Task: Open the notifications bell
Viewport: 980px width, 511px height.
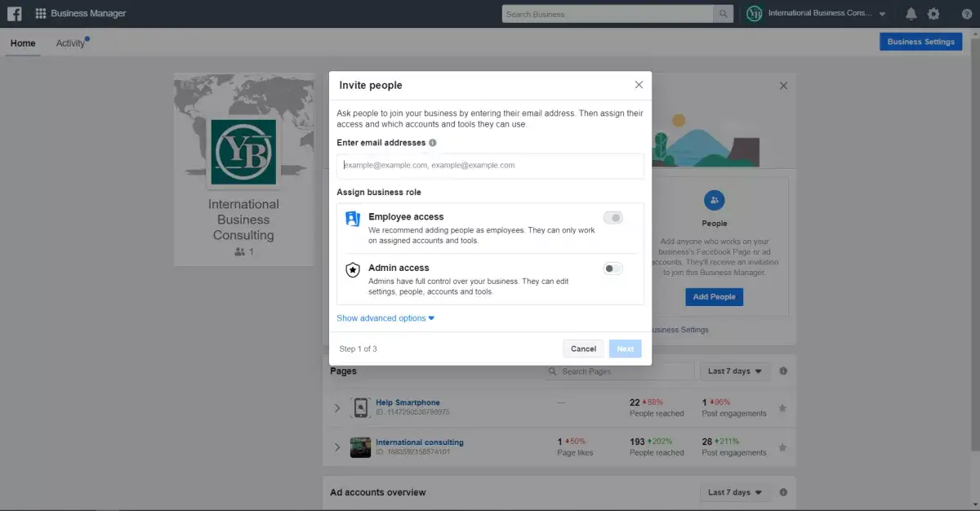Action: (x=911, y=14)
